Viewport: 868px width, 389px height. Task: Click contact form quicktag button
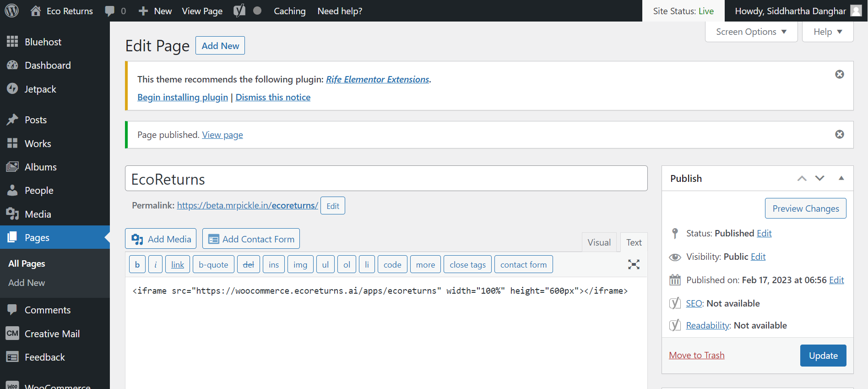(x=523, y=264)
